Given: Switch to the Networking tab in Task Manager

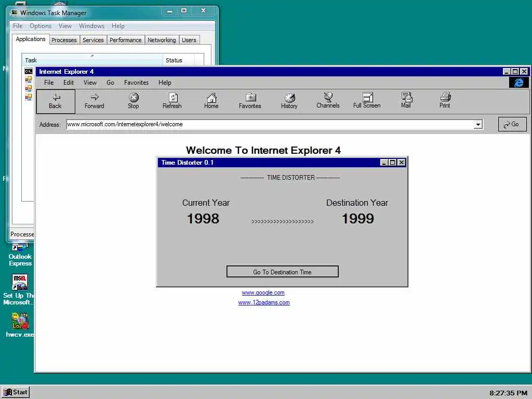Looking at the screenshot, I should click(x=162, y=40).
